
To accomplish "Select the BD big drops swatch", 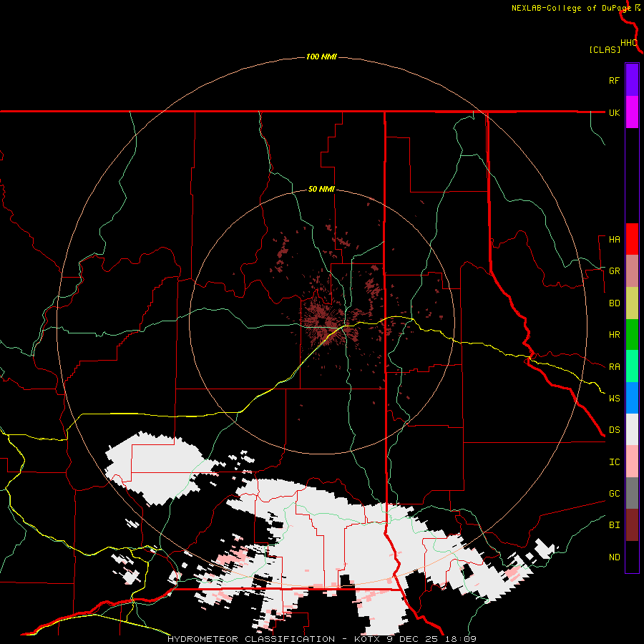I will tap(632, 303).
